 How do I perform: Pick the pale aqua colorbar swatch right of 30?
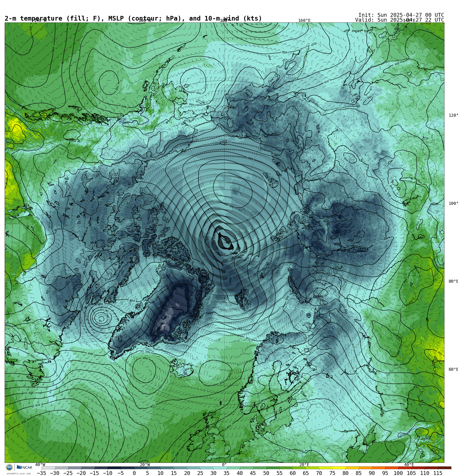tap(220, 468)
